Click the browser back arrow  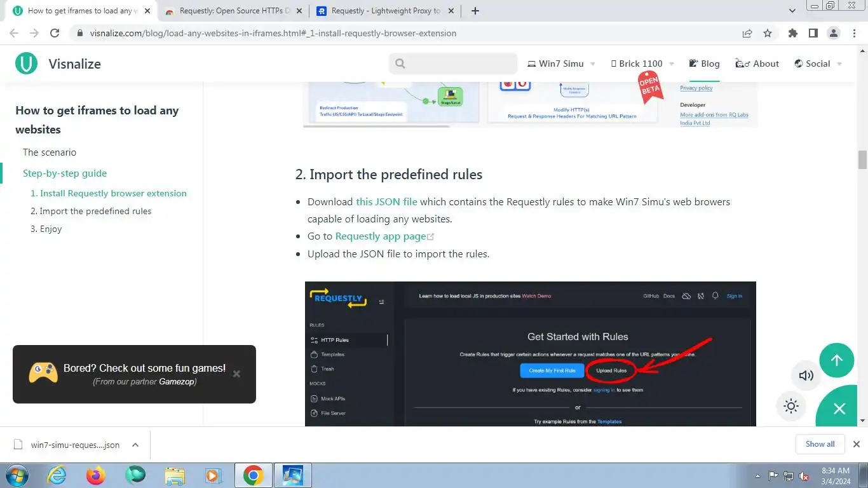pos(14,33)
